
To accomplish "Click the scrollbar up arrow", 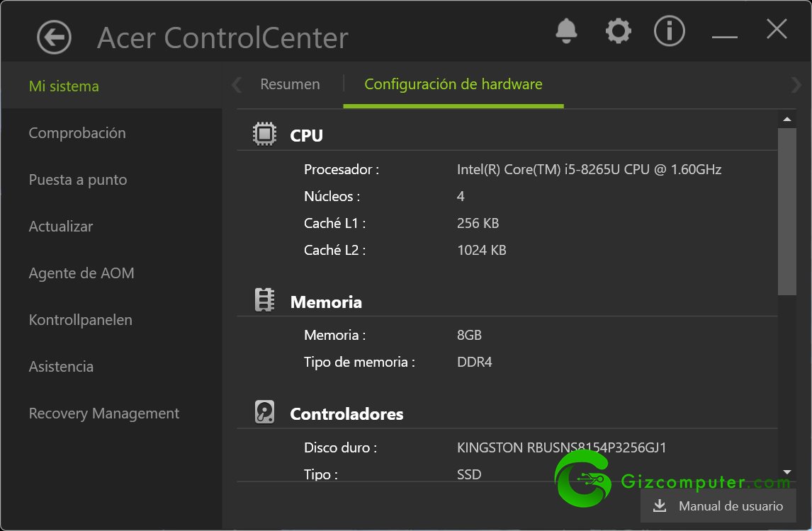I will coord(787,119).
